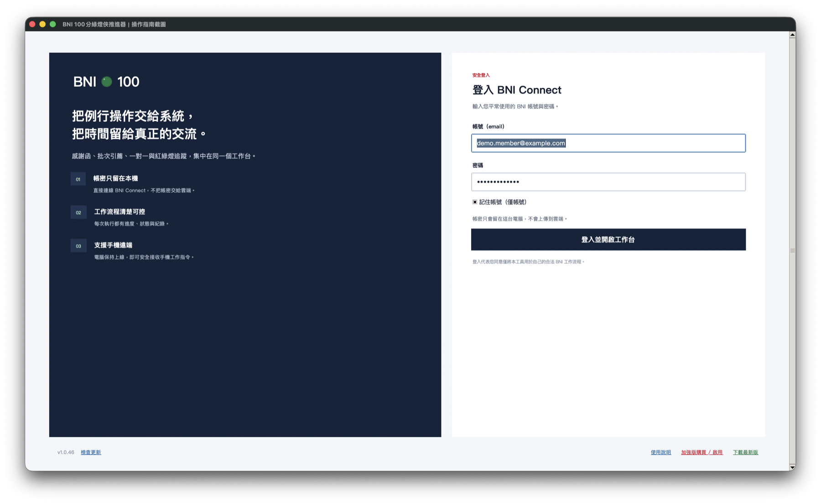Click the scrollbar down arrow
This screenshot has width=821, height=504.
click(x=792, y=467)
